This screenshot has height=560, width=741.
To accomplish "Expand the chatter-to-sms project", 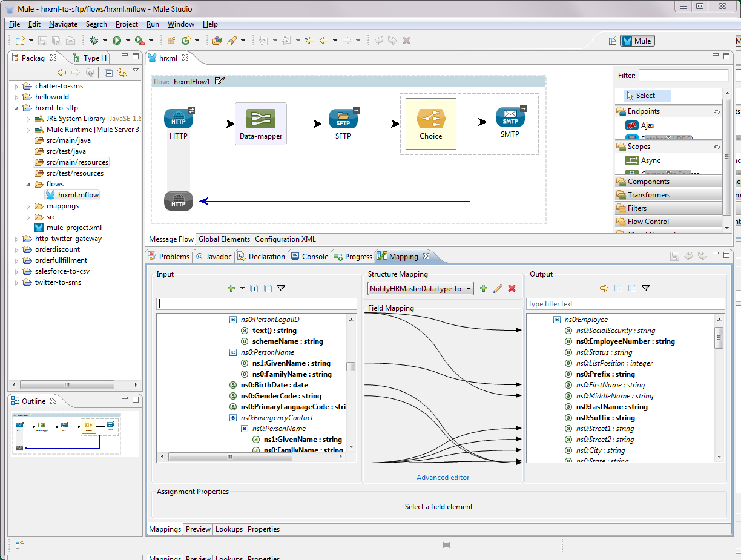I will 17,86.
